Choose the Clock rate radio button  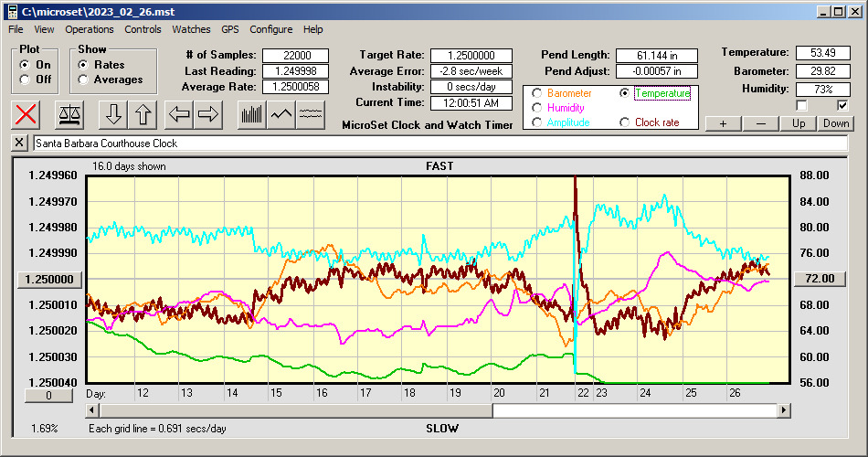625,122
